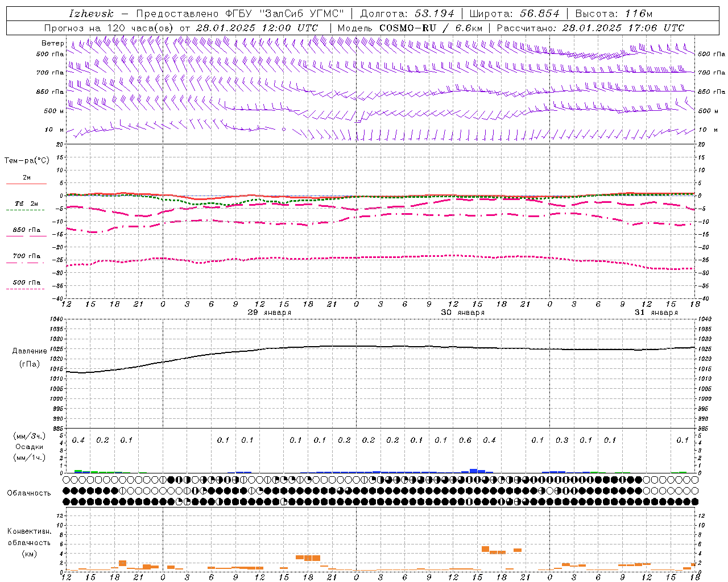Click the tallest blue precipitation bar
Image resolution: width=728 pixels, height=582 pixels.
tap(473, 471)
